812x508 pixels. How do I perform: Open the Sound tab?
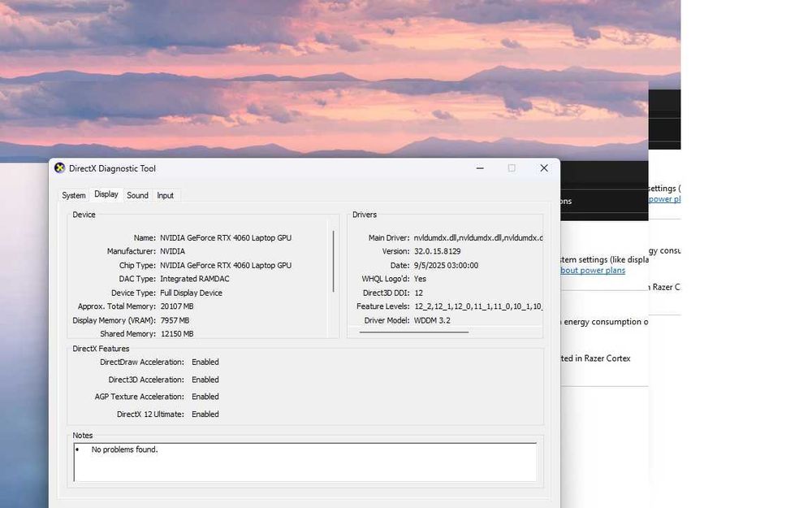(x=137, y=195)
